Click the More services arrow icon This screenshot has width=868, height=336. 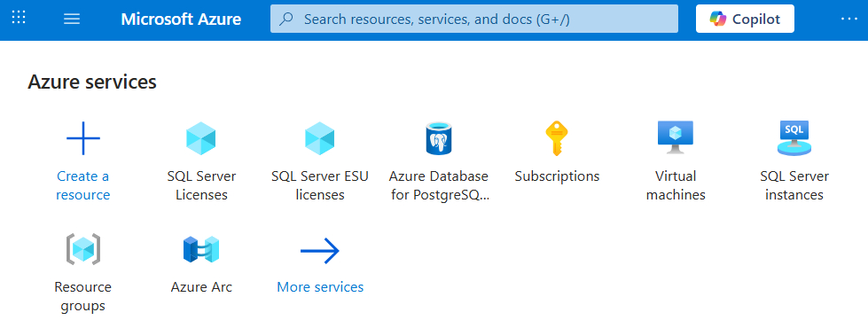click(320, 251)
